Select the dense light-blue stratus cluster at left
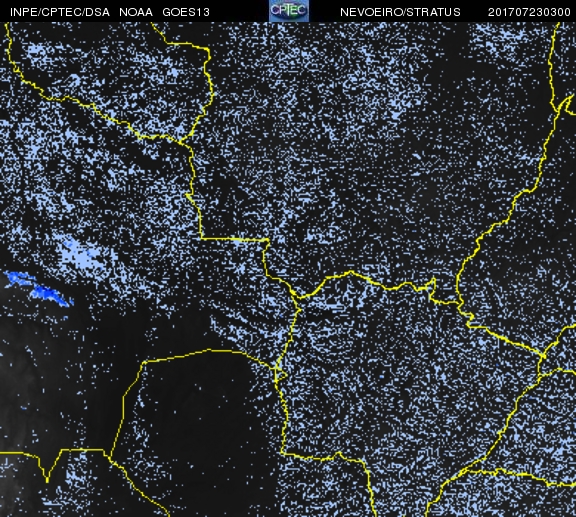This screenshot has height=517, width=576. click(x=80, y=254)
